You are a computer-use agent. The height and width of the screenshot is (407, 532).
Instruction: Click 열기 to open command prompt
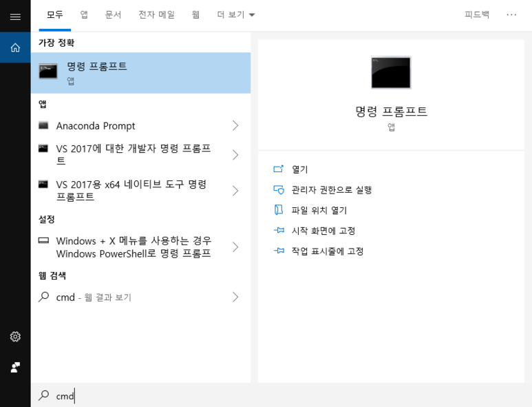pos(299,169)
